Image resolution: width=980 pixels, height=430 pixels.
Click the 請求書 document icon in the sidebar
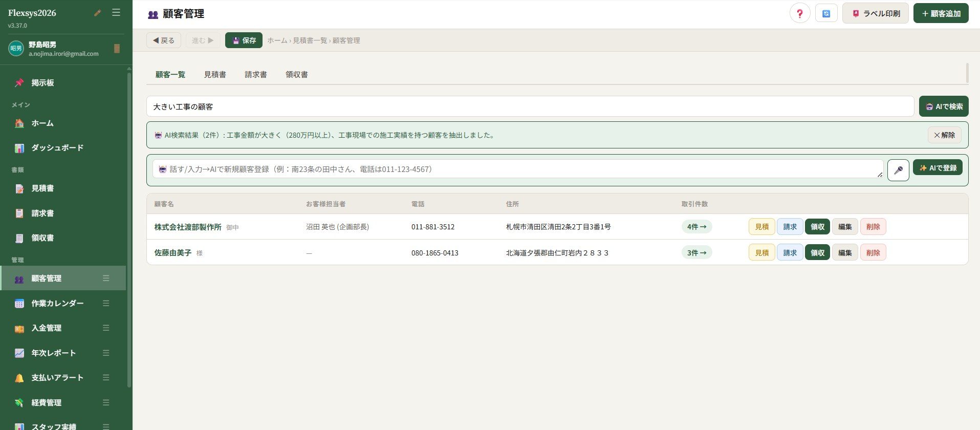[x=19, y=213]
